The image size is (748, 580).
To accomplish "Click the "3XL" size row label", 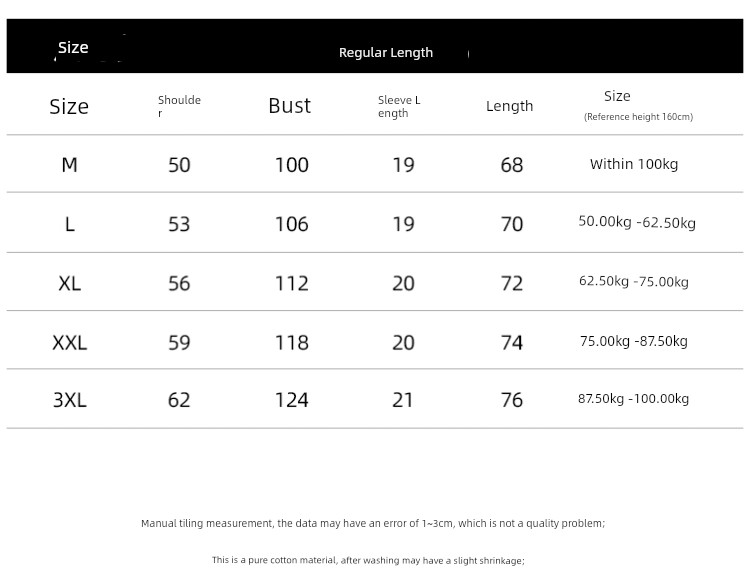I will point(69,400).
